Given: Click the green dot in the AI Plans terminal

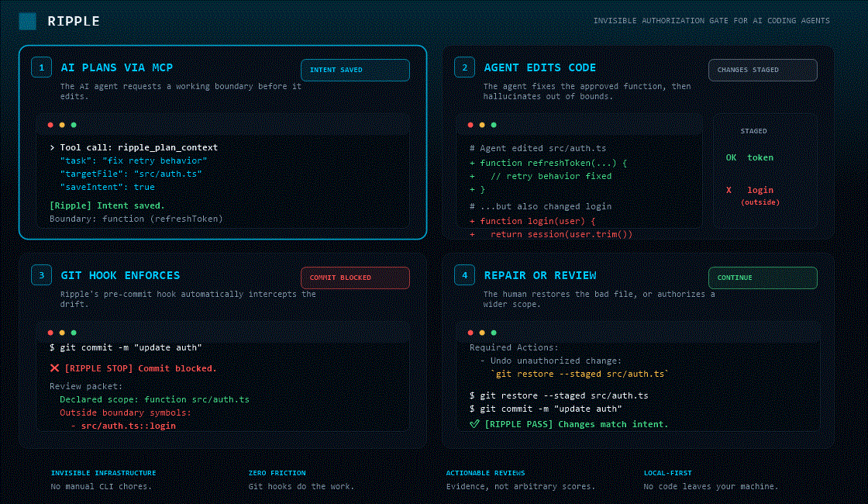Looking at the screenshot, I should [74, 125].
